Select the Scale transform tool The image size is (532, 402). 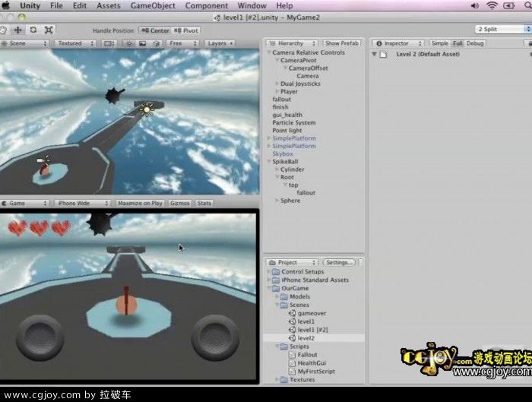pos(49,30)
